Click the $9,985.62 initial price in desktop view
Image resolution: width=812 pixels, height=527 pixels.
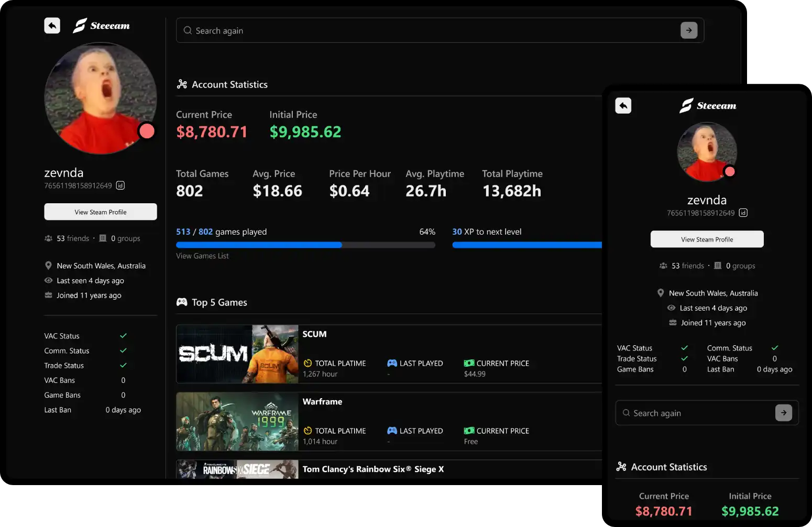click(305, 132)
